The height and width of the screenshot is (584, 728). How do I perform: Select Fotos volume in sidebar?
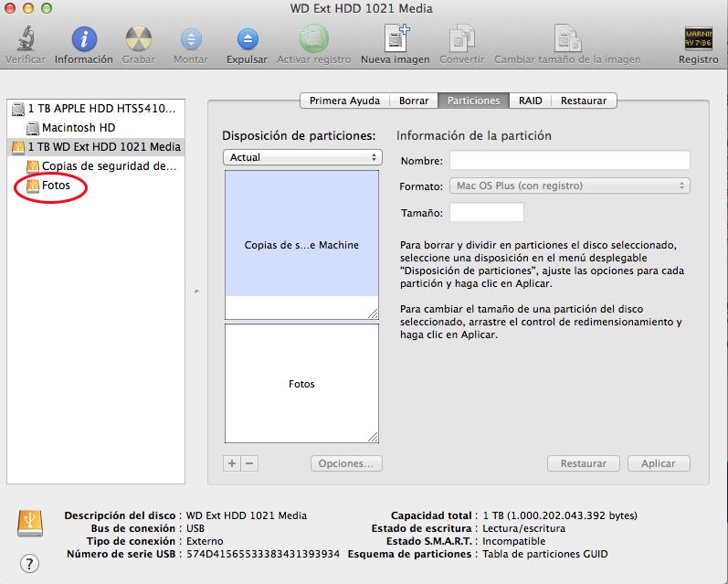(x=56, y=186)
